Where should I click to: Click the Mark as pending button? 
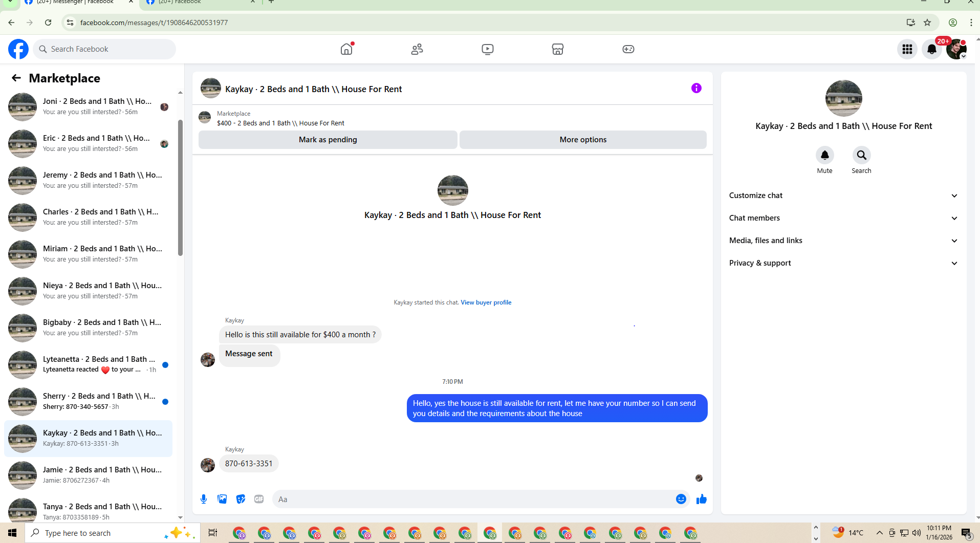(328, 140)
